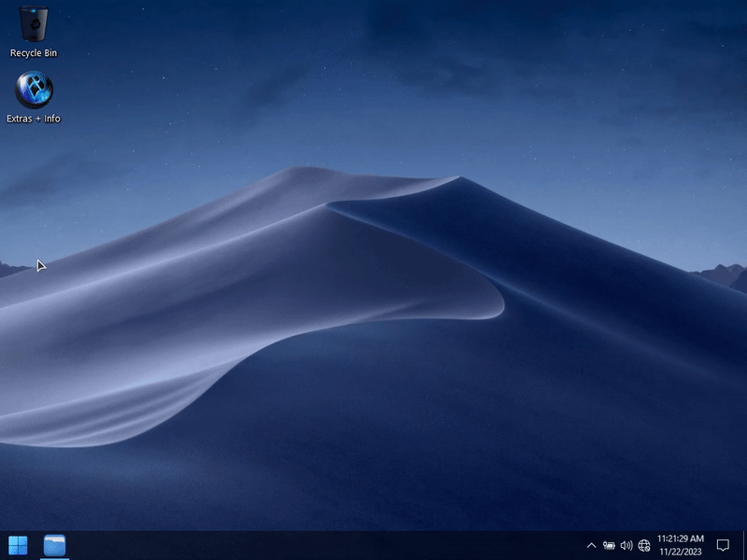Viewport: 747px width, 560px height.
Task: Click the Show desktop strip at the taskbar edge
Action: pos(744,546)
